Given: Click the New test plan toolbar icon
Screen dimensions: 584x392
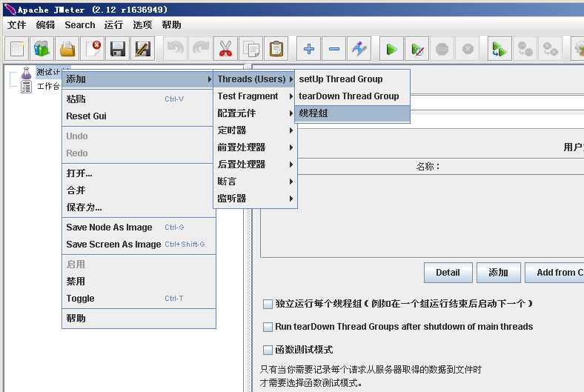Looking at the screenshot, I should 17,49.
